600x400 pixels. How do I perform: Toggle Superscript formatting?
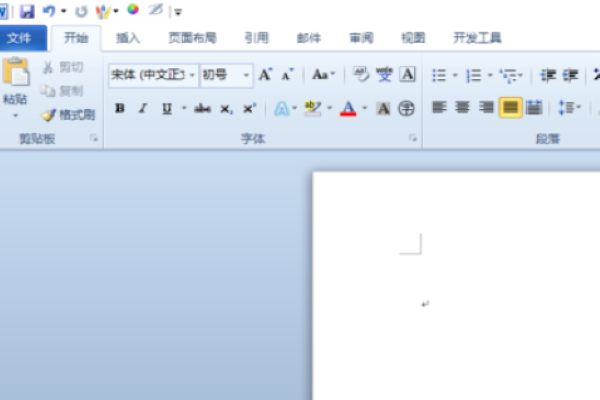pyautogui.click(x=249, y=109)
